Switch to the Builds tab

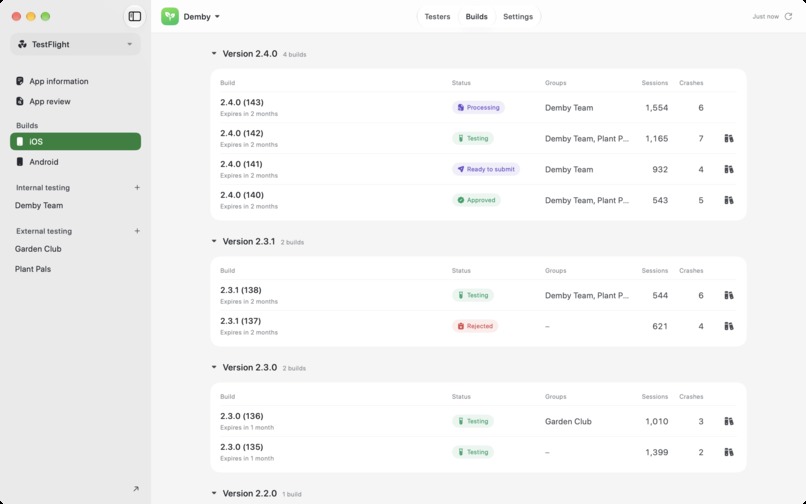pyautogui.click(x=477, y=16)
